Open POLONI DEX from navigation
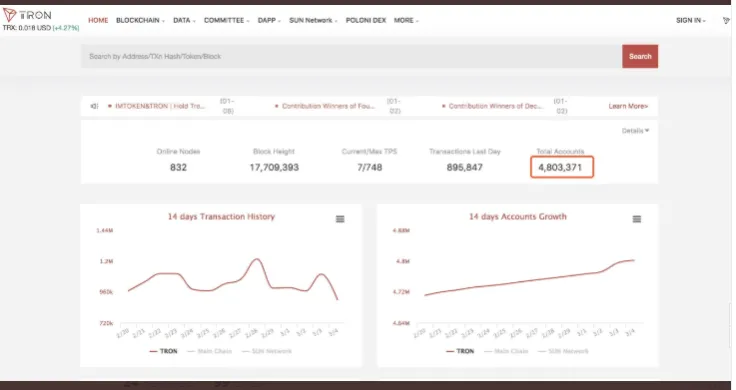Viewport: 736px width, 390px height. tap(366, 20)
